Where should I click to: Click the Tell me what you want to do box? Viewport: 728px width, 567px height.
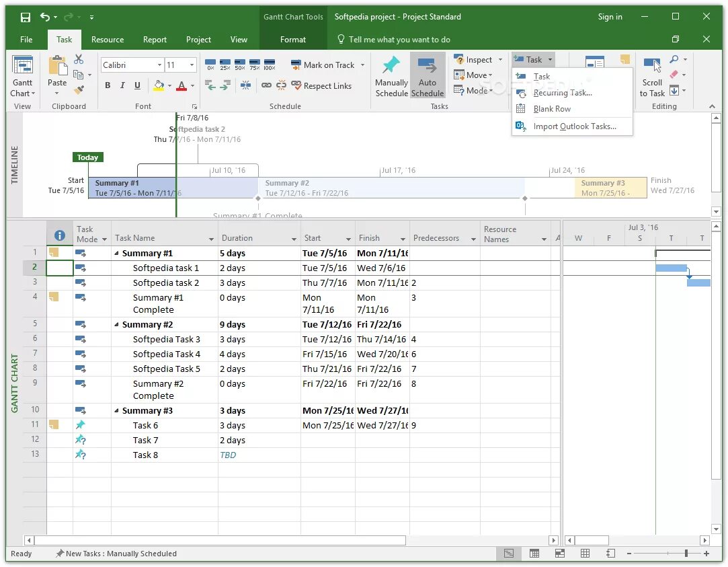(394, 40)
